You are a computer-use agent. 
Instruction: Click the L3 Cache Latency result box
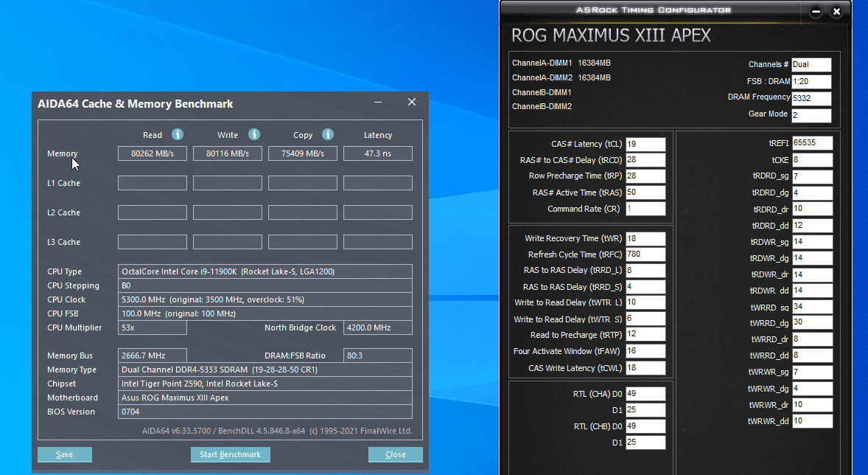(378, 242)
